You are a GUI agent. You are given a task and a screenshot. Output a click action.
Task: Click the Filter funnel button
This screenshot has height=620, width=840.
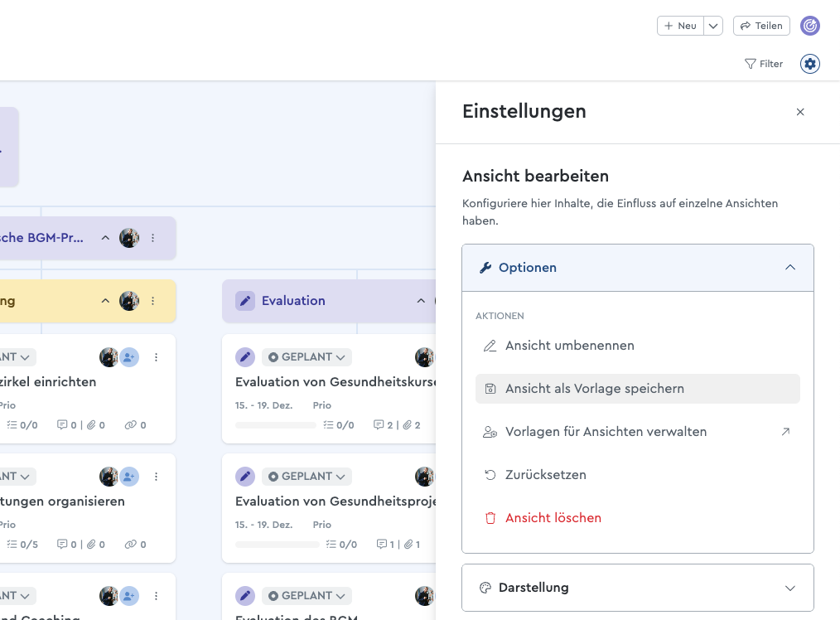pos(763,64)
